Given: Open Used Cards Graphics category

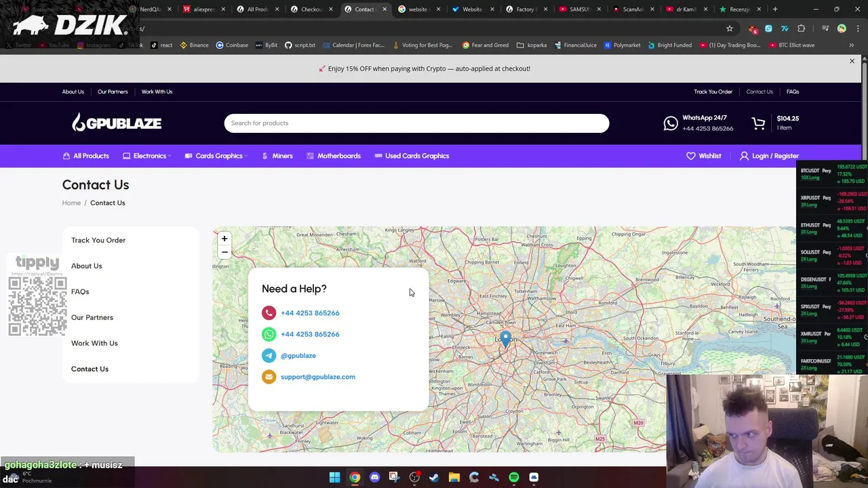Looking at the screenshot, I should coord(412,156).
